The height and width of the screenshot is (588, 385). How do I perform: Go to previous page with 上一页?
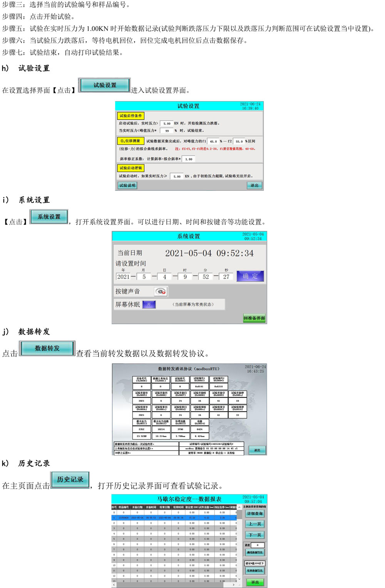[x=255, y=524]
